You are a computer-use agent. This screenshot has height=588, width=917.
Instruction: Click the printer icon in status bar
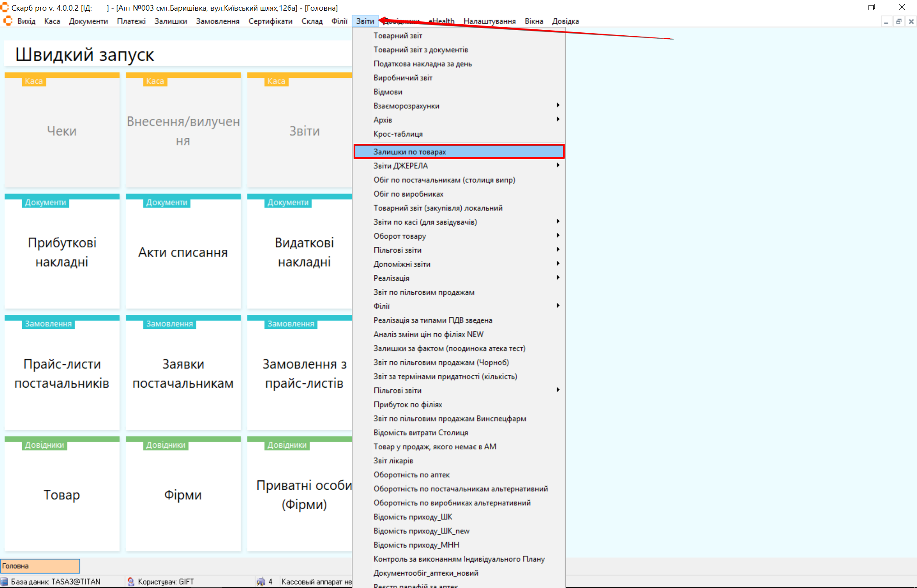(x=260, y=582)
